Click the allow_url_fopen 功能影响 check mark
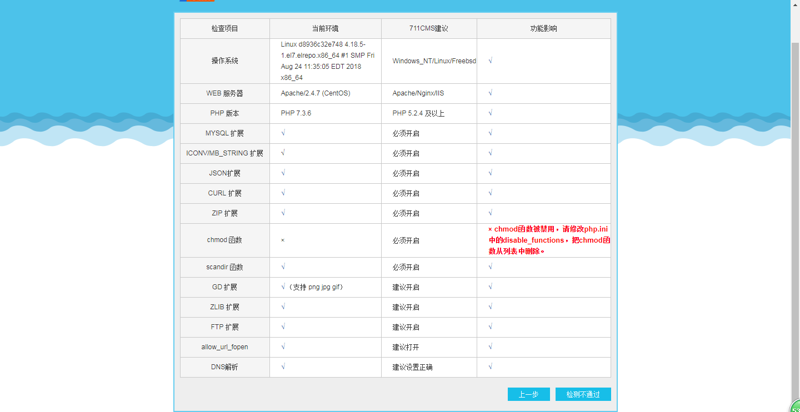 coord(490,347)
